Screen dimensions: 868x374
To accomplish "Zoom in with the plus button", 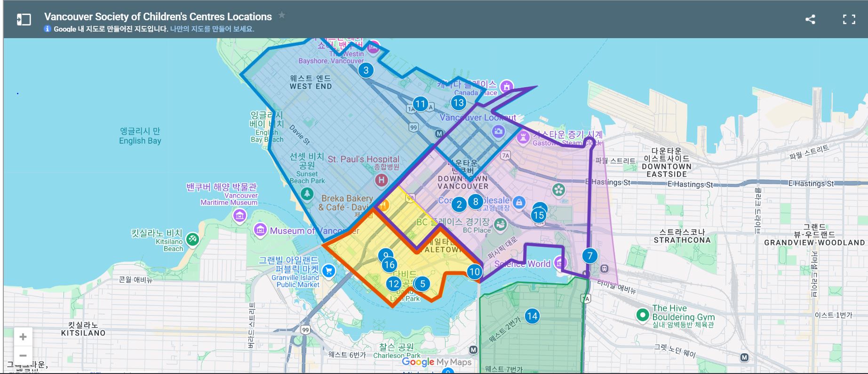I will click(x=23, y=337).
